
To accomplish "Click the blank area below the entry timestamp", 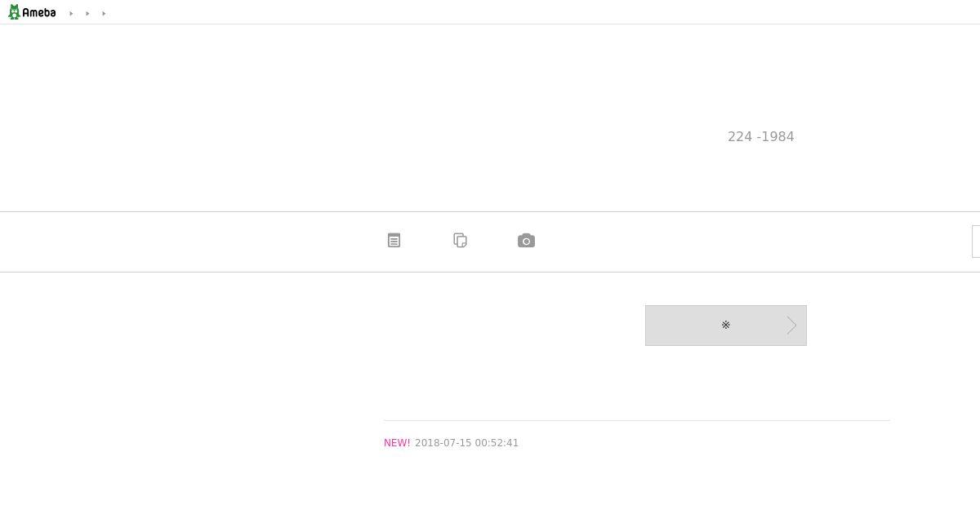I will [637, 483].
